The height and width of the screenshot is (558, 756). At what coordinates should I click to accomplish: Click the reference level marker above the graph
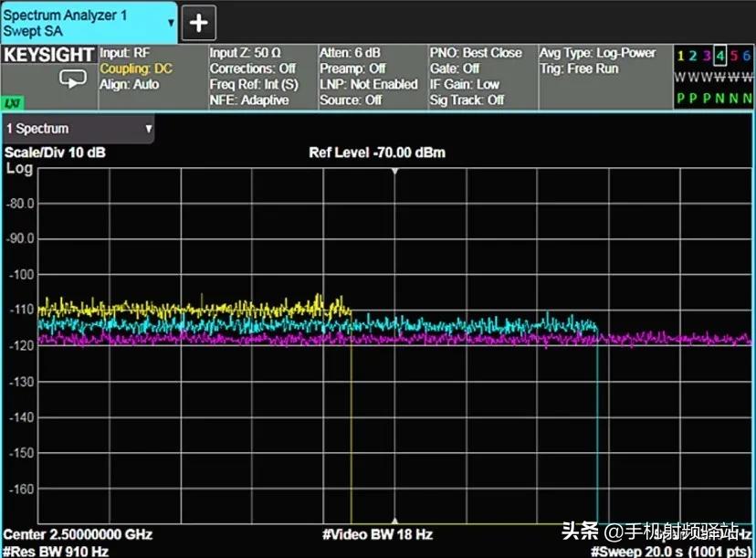(394, 171)
